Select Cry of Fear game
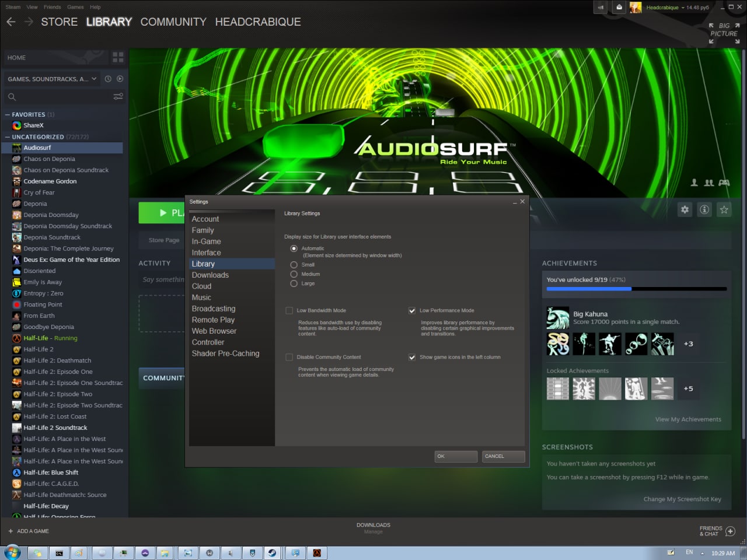The width and height of the screenshot is (747, 560). coord(39,192)
